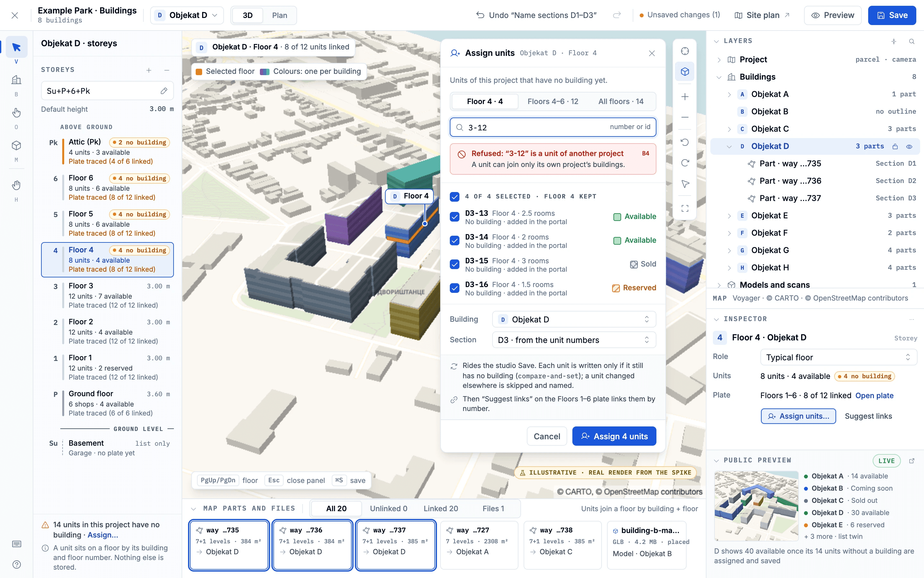Cancel the Assign units dialog
The image size is (924, 578).
tap(547, 436)
